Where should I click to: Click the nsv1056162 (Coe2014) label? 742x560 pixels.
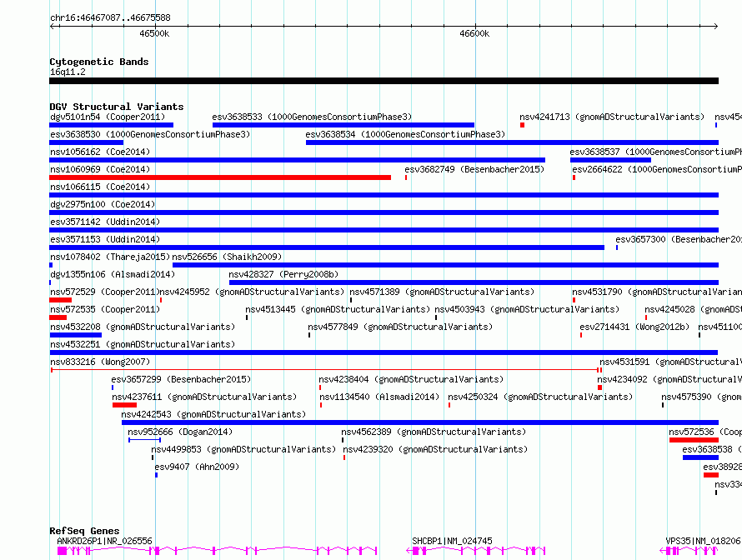(x=100, y=152)
